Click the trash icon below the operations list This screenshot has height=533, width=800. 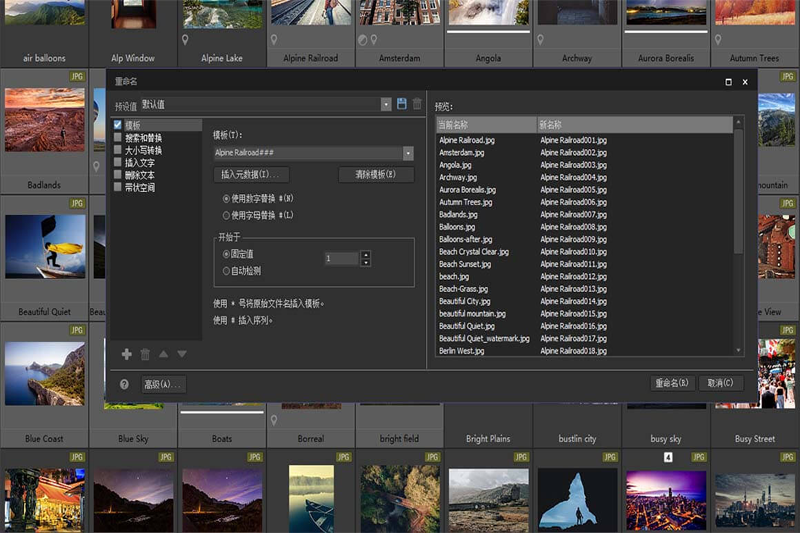tap(145, 354)
